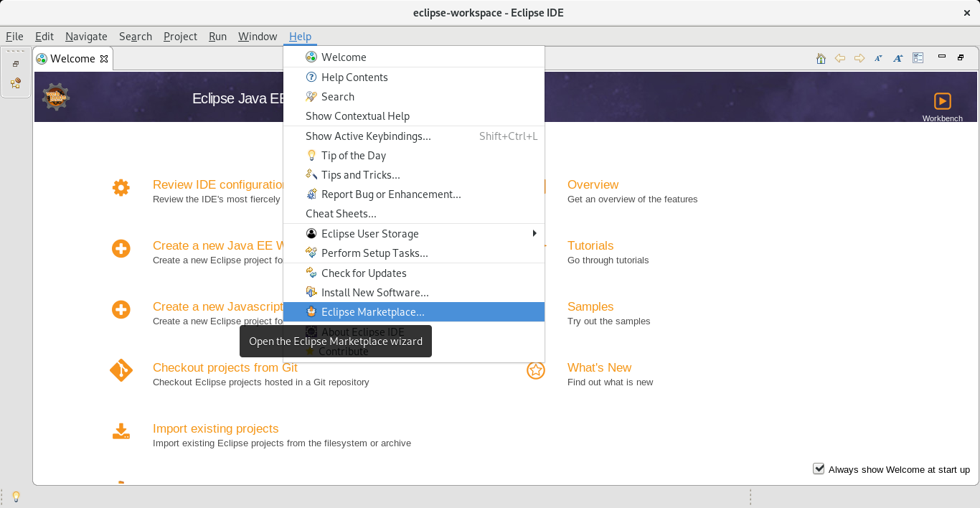
Task: Click the hierarchy view icon in the left trim
Action: [x=16, y=83]
